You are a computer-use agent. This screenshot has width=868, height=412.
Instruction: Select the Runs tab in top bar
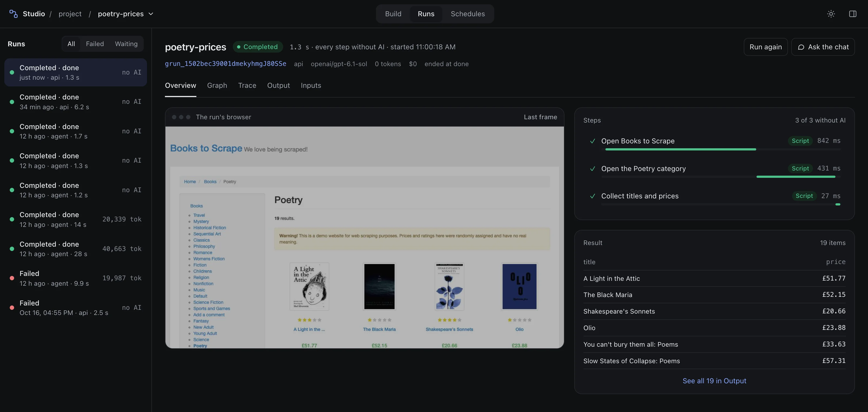pyautogui.click(x=426, y=14)
